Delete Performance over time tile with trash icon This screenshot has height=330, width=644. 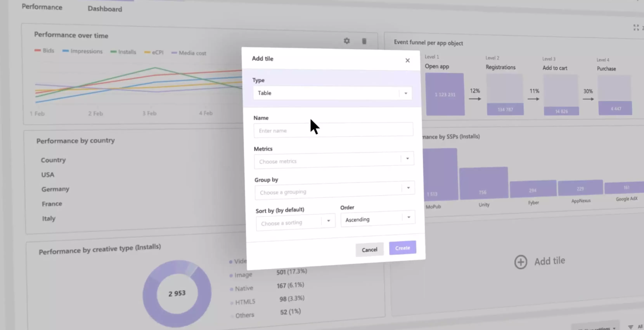pyautogui.click(x=364, y=41)
